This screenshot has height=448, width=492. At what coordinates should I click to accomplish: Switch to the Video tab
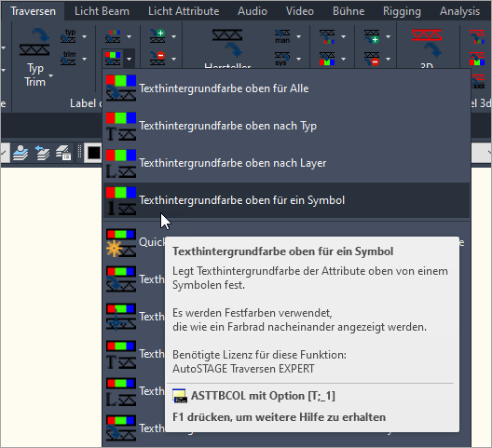(x=300, y=11)
